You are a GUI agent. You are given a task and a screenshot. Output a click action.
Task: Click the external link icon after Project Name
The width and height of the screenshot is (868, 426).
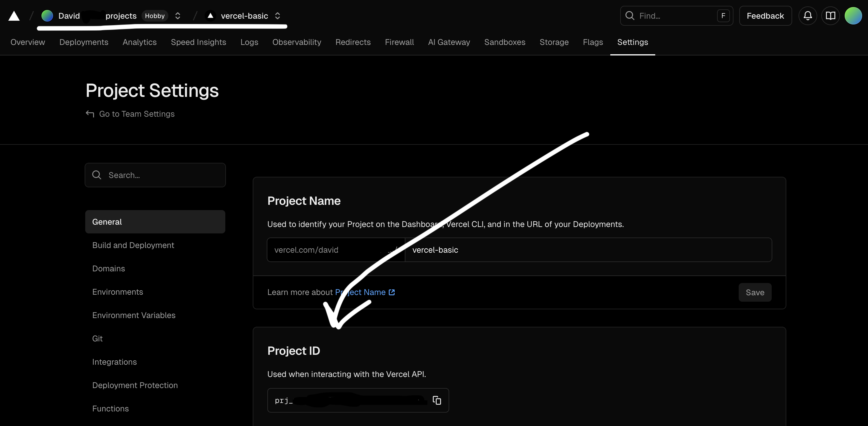pyautogui.click(x=392, y=292)
